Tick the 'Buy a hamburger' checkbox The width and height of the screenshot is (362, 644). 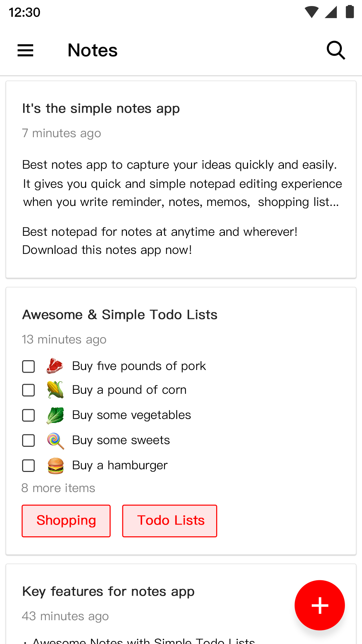[x=28, y=466]
